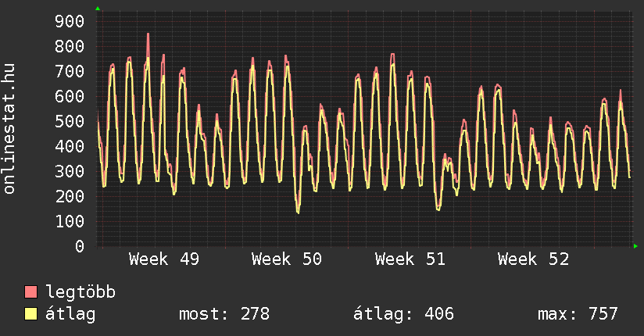Click the legtöbb legend text

80,292
